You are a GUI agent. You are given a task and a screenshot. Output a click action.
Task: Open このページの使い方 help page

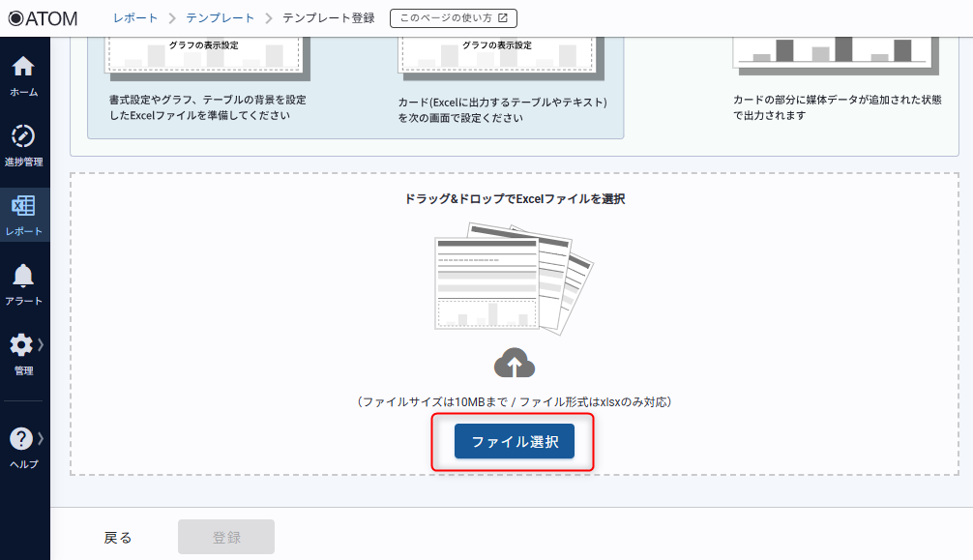pyautogui.click(x=454, y=18)
